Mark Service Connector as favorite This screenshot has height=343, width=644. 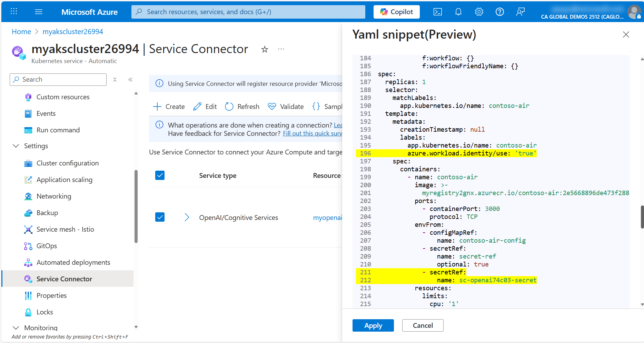[x=265, y=49]
